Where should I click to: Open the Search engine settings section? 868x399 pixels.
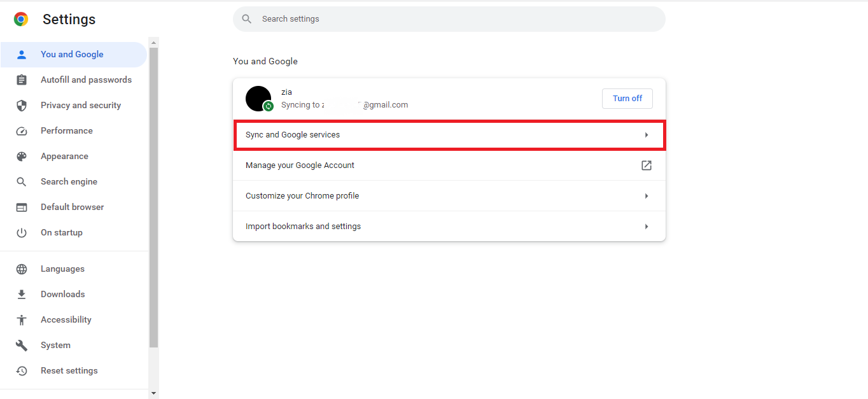(x=69, y=181)
